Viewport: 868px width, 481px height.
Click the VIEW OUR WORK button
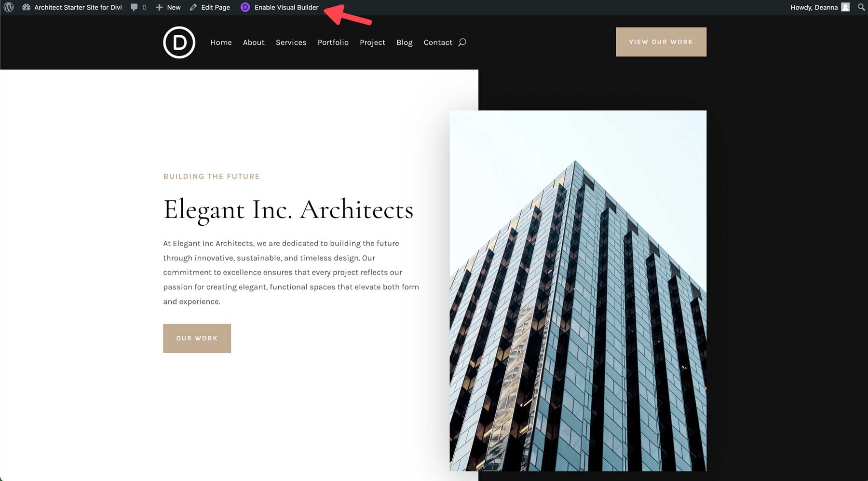(x=661, y=41)
